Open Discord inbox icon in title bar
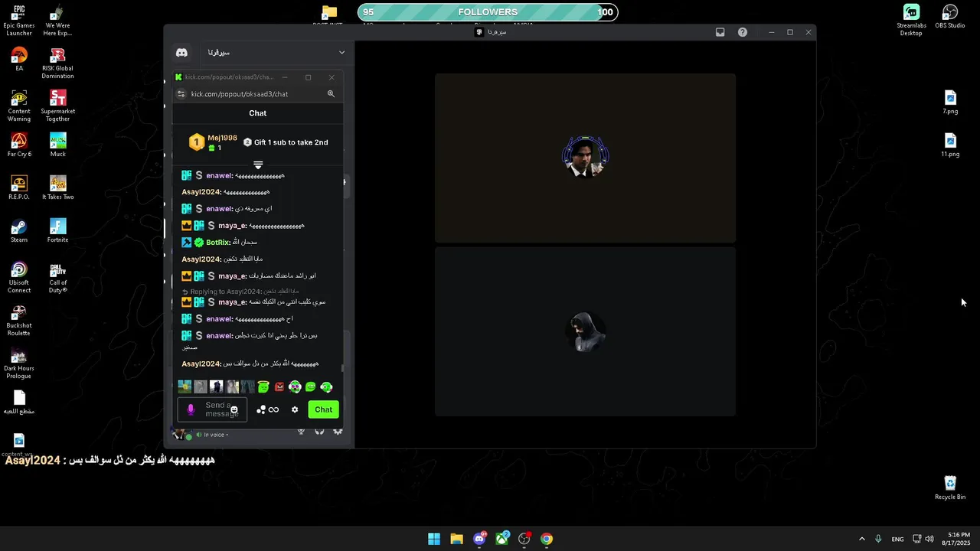Image resolution: width=980 pixels, height=551 pixels. tap(720, 32)
